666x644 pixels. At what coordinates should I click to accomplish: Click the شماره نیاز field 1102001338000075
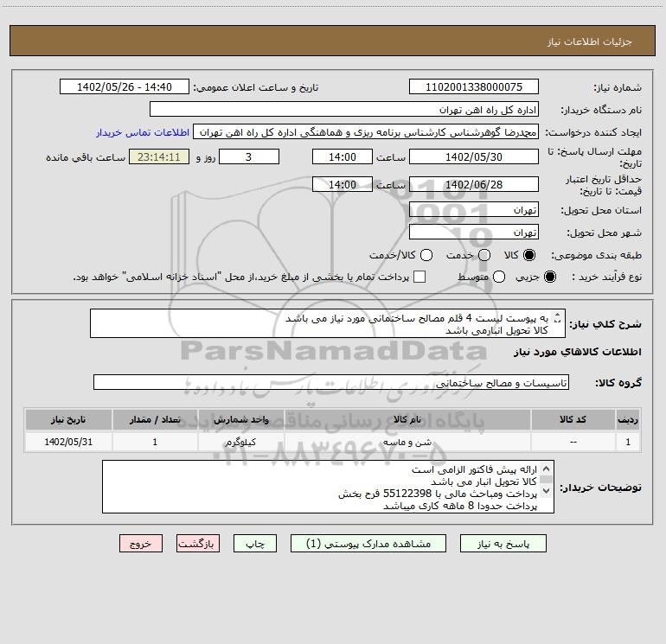coord(474,86)
